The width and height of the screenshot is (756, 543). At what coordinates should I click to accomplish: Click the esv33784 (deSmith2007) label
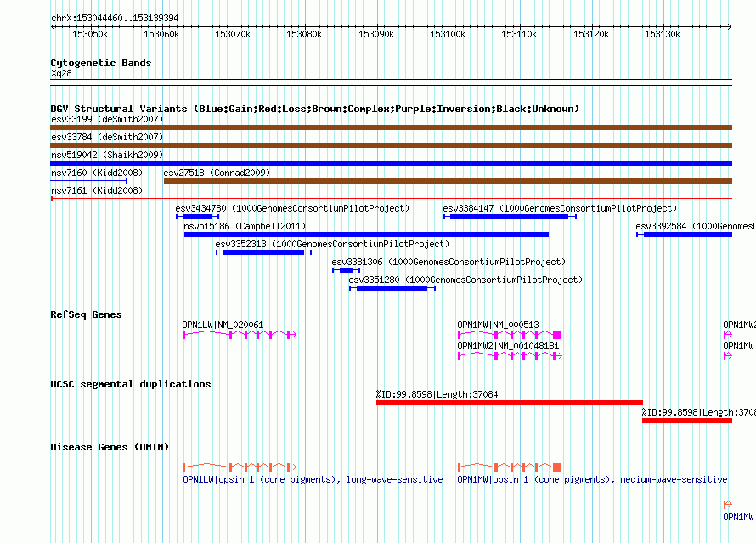point(107,137)
